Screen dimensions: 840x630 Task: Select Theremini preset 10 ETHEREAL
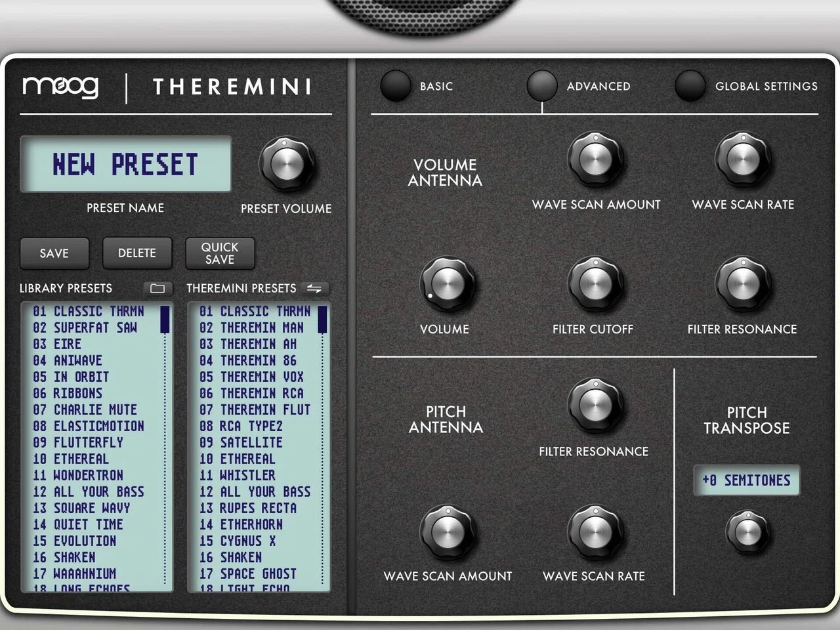(x=238, y=459)
